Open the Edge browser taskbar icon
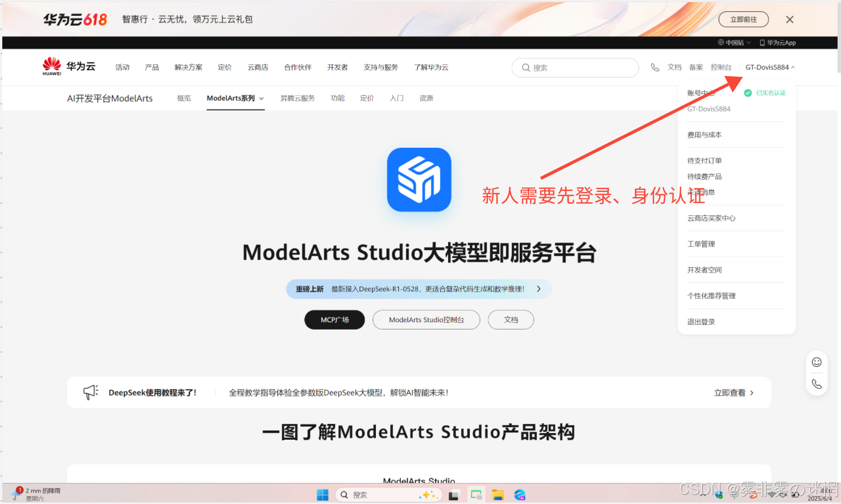This screenshot has width=841, height=504. [x=520, y=495]
